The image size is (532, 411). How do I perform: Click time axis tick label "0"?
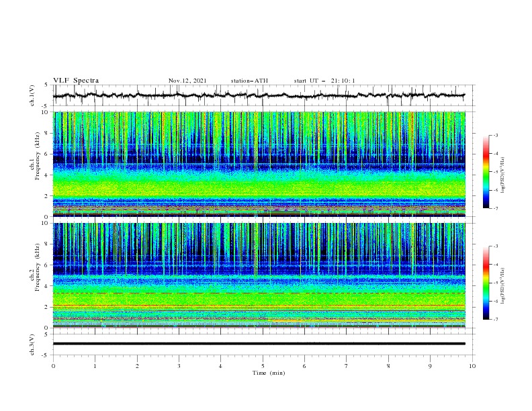[53, 366]
